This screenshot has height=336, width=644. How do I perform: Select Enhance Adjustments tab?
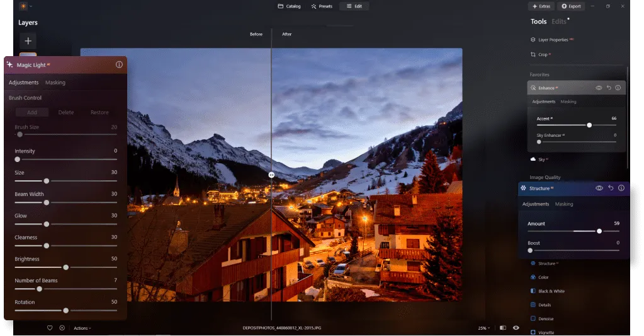[544, 101]
